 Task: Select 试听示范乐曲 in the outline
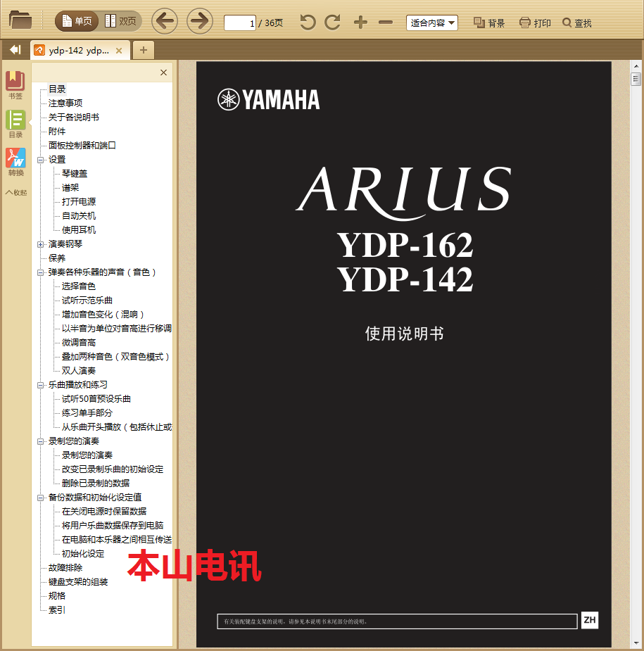point(87,301)
